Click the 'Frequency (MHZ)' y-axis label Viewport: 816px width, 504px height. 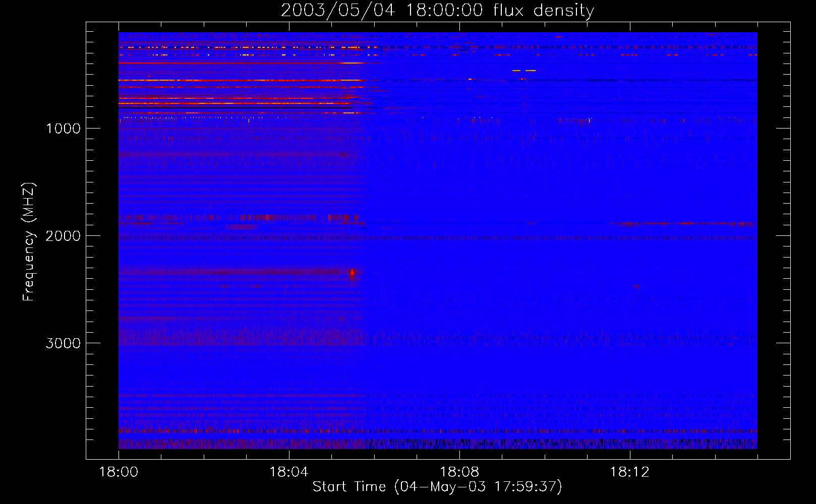click(29, 242)
